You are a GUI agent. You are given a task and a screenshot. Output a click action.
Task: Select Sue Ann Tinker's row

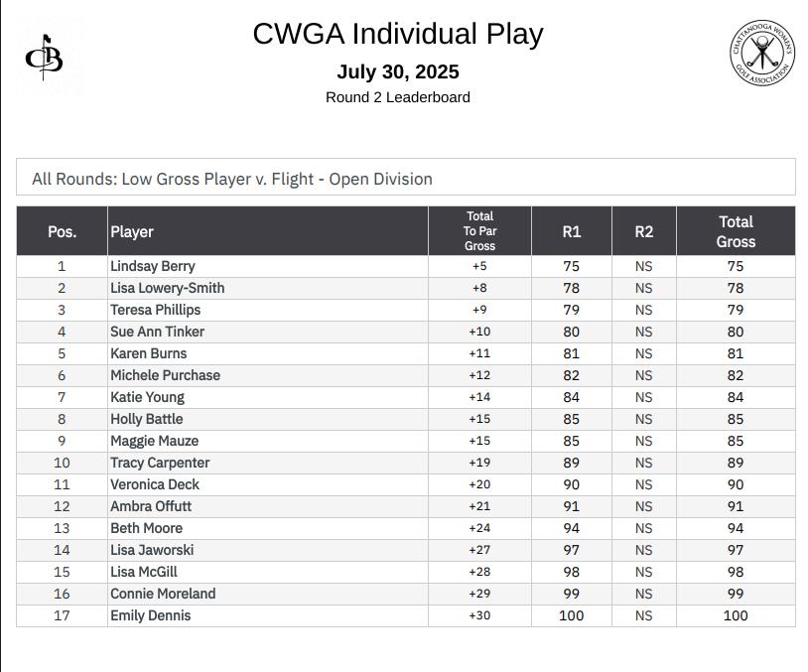click(406, 332)
